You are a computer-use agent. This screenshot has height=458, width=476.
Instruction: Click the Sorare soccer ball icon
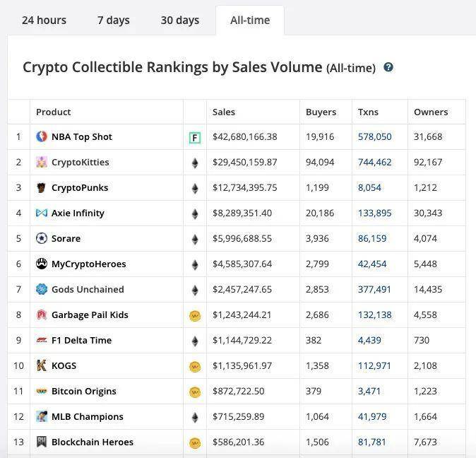pyautogui.click(x=42, y=238)
